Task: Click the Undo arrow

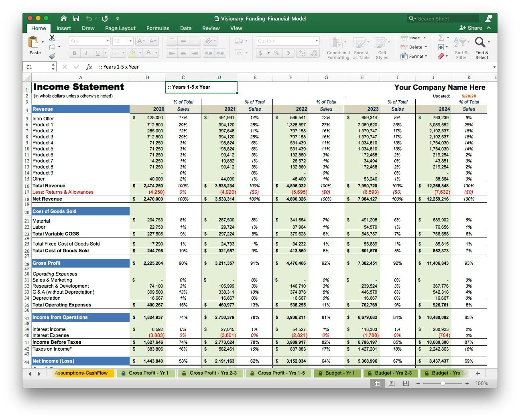Action: [x=89, y=18]
